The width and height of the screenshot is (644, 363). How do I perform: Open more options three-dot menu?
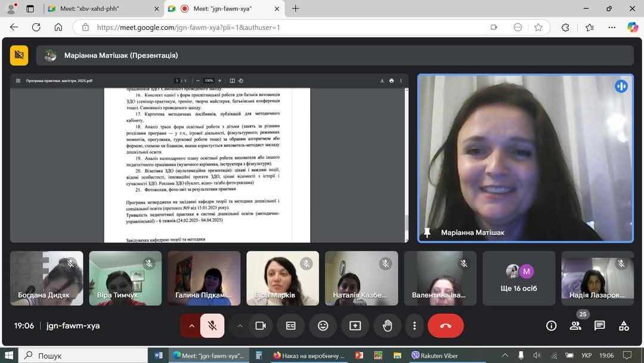click(414, 326)
